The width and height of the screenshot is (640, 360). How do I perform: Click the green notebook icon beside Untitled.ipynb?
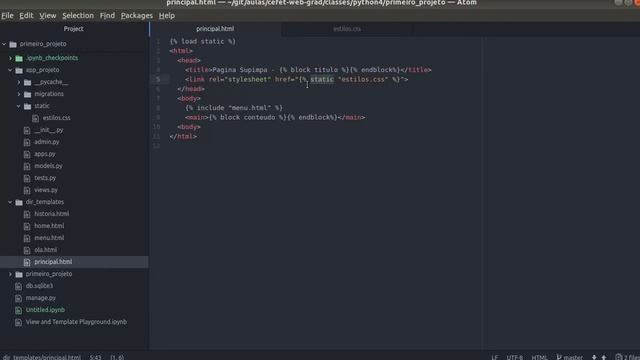click(x=18, y=311)
